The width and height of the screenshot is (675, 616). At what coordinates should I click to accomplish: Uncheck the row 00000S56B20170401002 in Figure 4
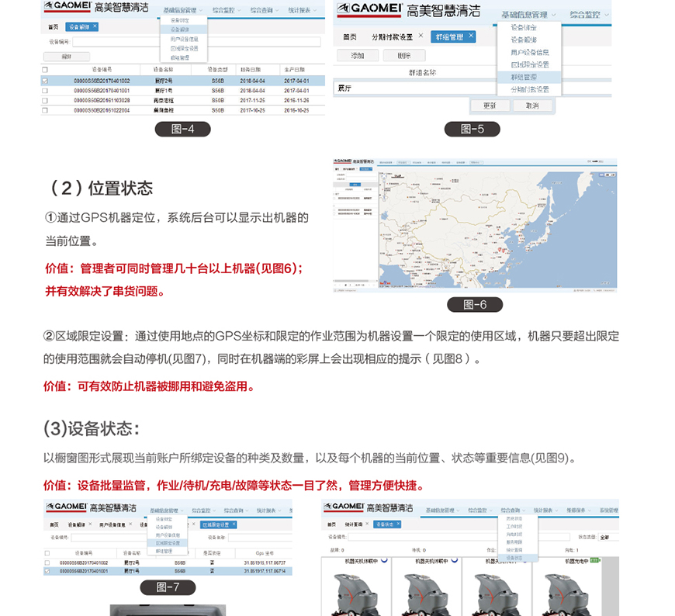(45, 81)
